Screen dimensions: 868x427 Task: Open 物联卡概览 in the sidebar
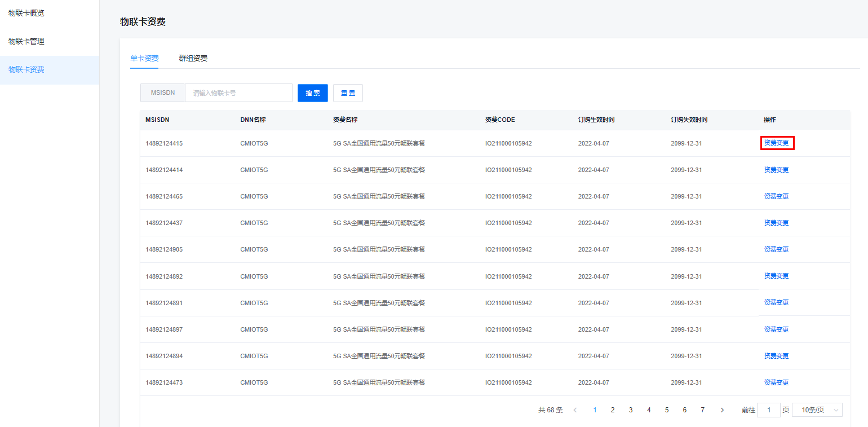pyautogui.click(x=26, y=13)
